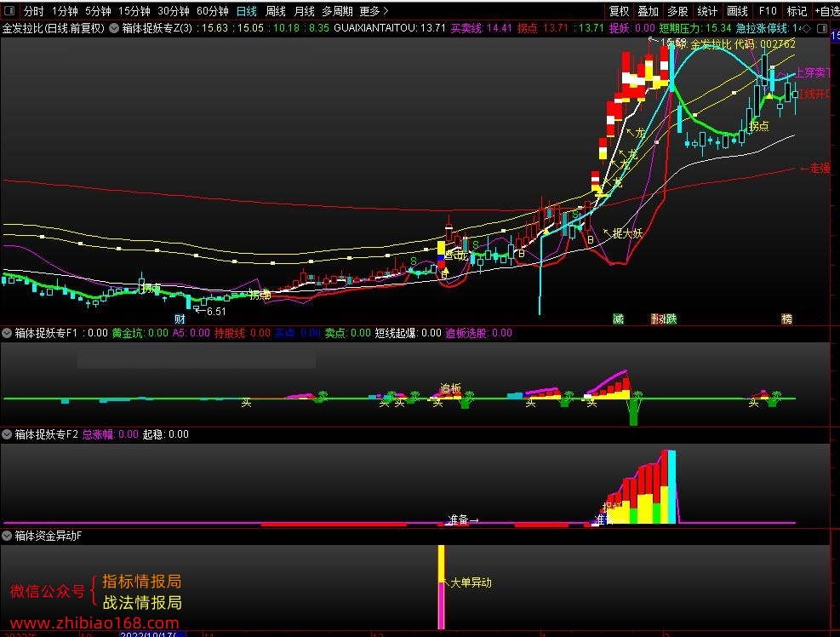Click the 箱体捉妖专F1 panel title

pyautogui.click(x=46, y=333)
